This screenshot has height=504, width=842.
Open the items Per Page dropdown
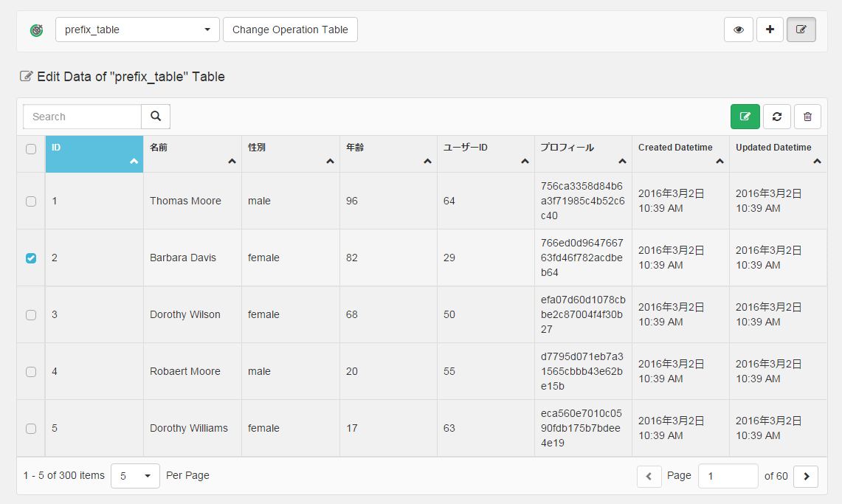(x=136, y=476)
